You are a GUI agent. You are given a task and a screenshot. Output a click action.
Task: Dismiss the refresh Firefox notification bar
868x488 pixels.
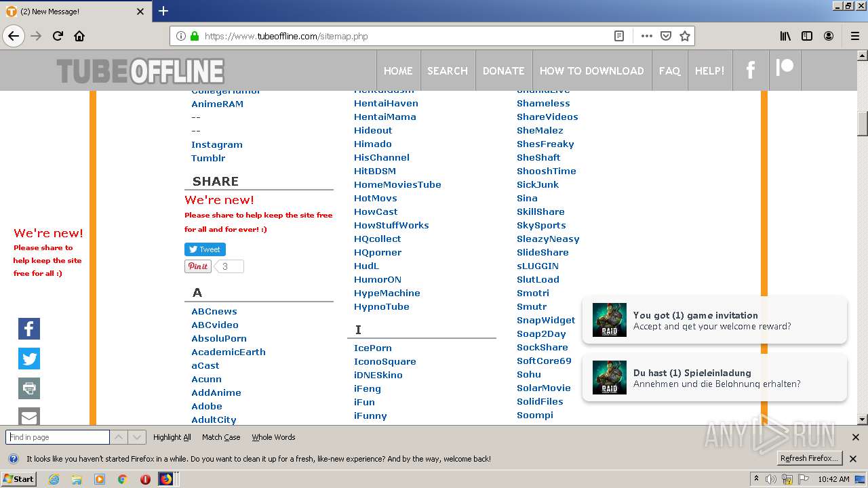(853, 459)
